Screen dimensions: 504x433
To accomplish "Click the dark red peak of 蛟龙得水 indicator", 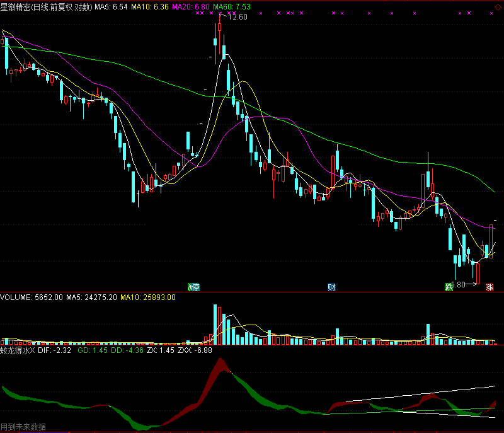I will click(x=220, y=365).
